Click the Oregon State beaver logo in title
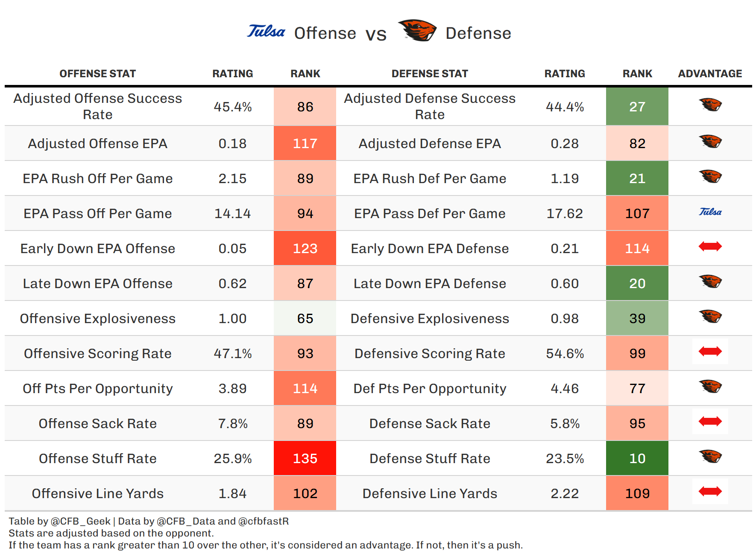This screenshot has height=560, width=756. pos(417,31)
